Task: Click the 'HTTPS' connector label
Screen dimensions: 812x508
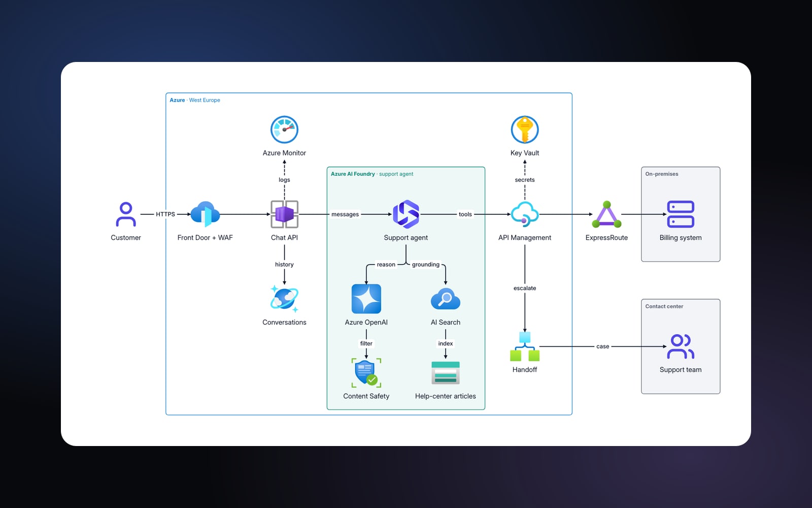Action: (x=165, y=214)
